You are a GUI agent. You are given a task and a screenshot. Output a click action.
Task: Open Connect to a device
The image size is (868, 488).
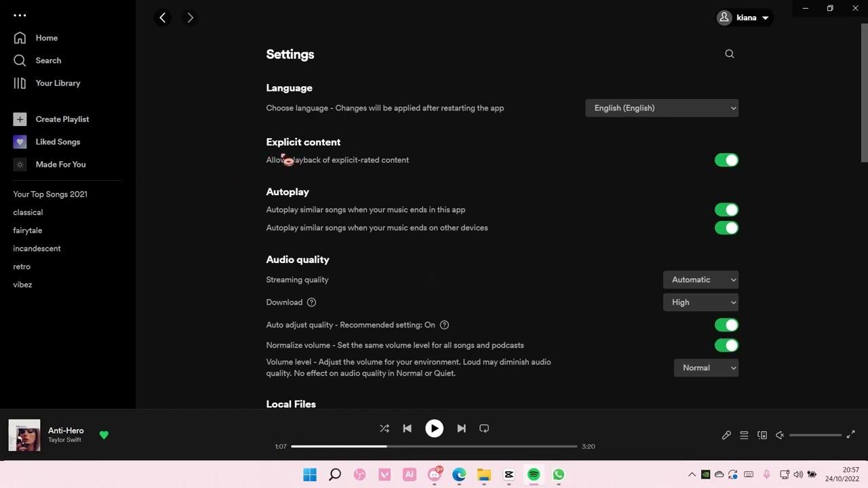coord(762,435)
